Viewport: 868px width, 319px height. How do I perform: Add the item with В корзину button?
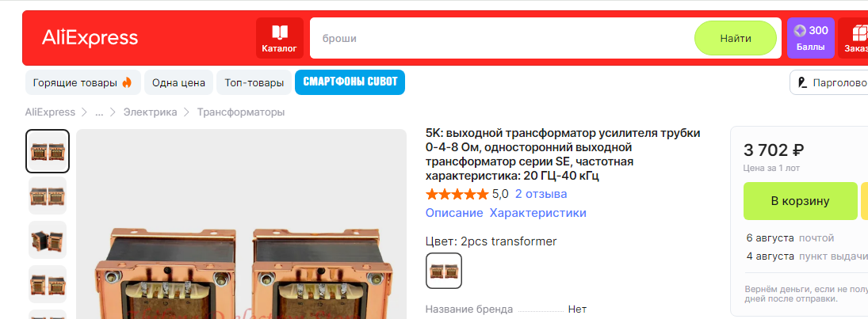(x=801, y=201)
